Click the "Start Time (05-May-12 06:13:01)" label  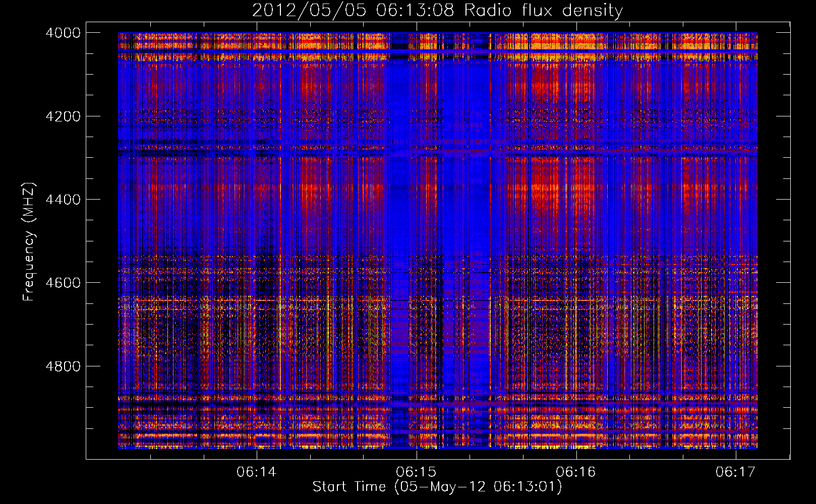point(437,487)
